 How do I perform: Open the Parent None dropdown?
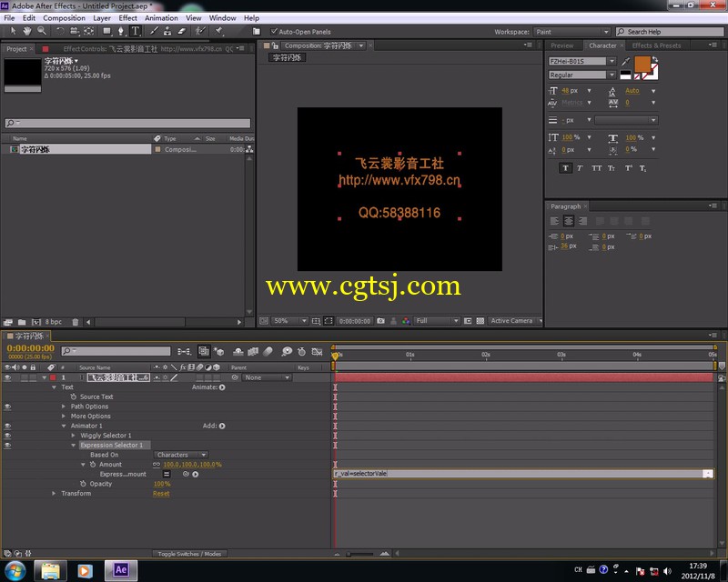[267, 377]
